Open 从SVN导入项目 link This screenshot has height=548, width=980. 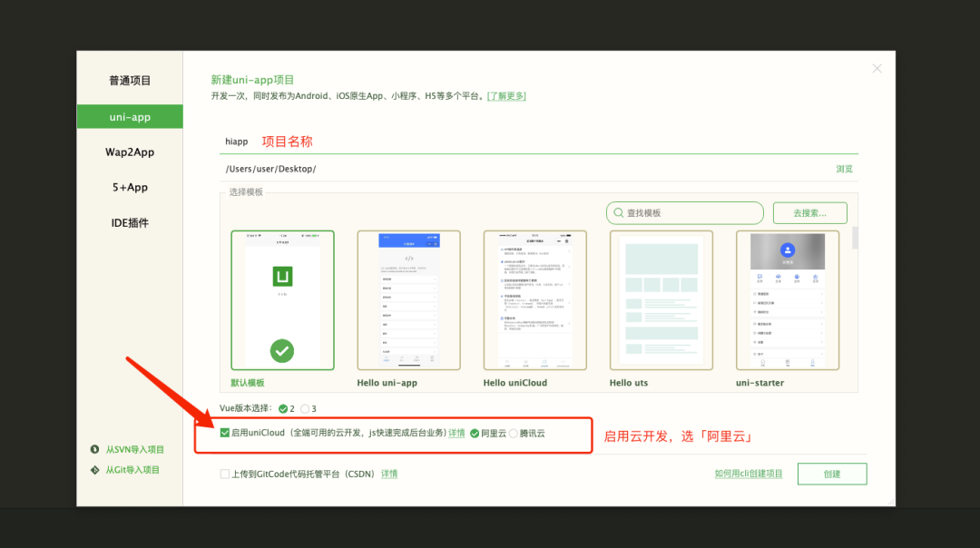click(134, 449)
